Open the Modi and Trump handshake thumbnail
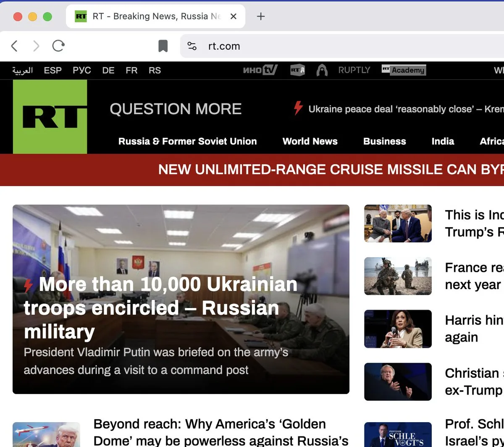 point(398,223)
